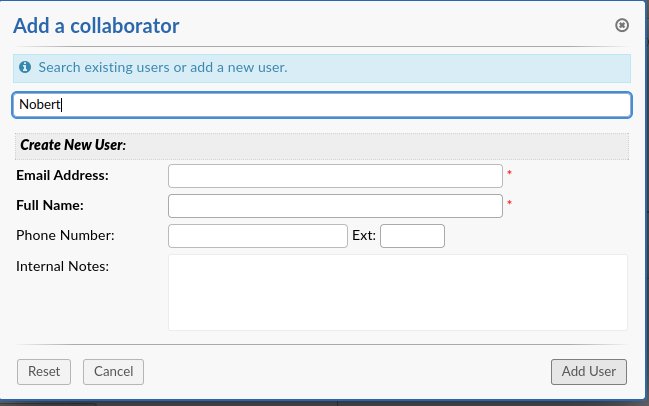Screen dimensions: 649x406
Task: Click inside the Internal Notes text area
Action: [x=398, y=292]
